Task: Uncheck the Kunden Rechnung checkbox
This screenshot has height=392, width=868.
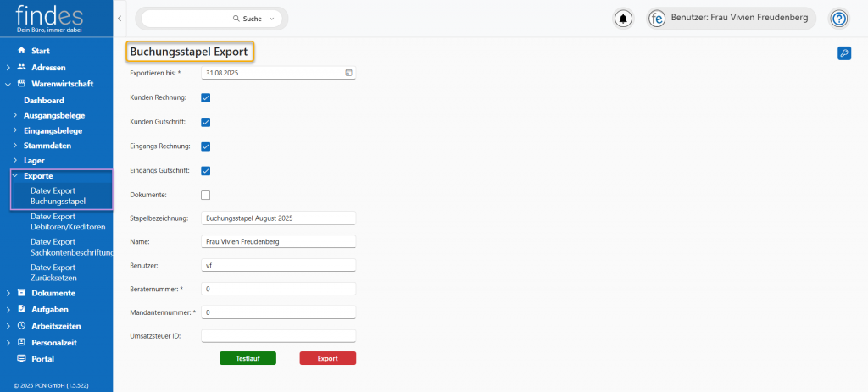Action: 205,98
